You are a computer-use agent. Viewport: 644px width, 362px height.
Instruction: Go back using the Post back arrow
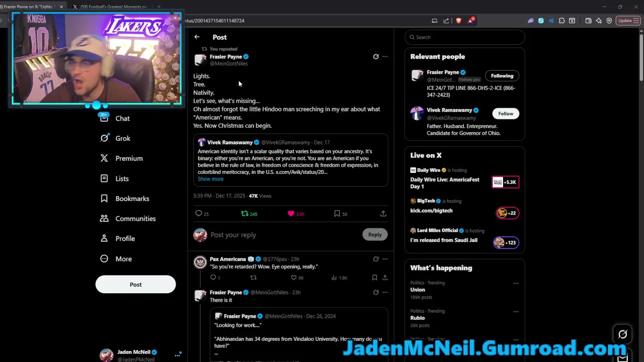pos(197,37)
